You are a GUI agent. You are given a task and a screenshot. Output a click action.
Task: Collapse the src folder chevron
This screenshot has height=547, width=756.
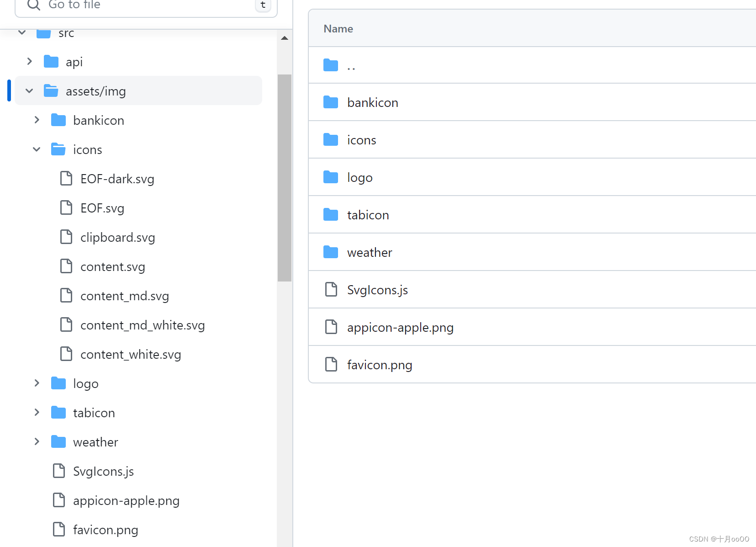[x=22, y=32]
